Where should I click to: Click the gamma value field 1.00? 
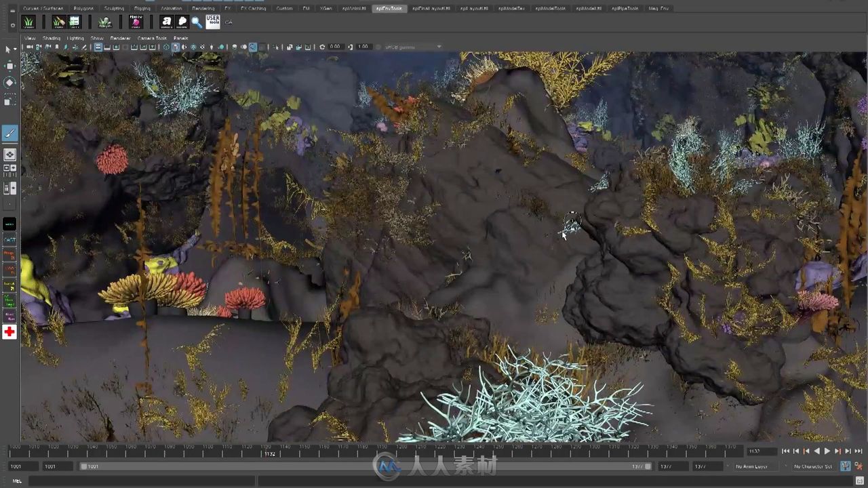[363, 47]
